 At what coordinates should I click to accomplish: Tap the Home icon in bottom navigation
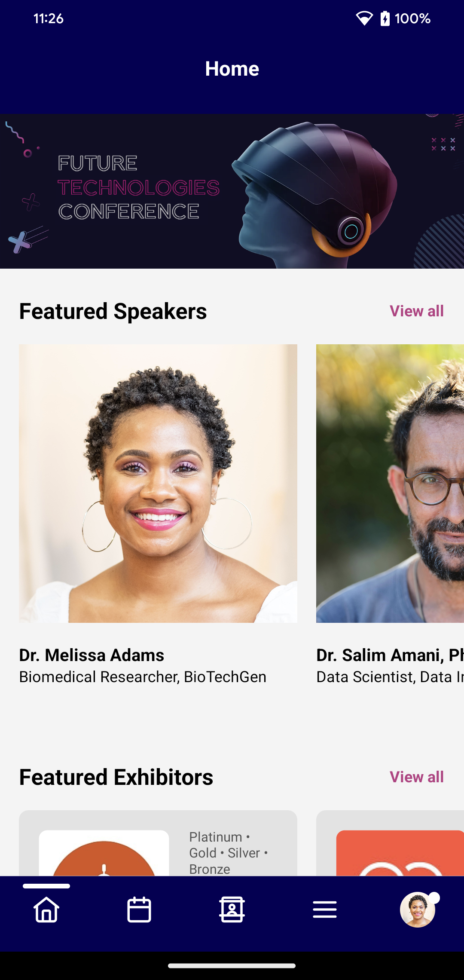pos(46,910)
